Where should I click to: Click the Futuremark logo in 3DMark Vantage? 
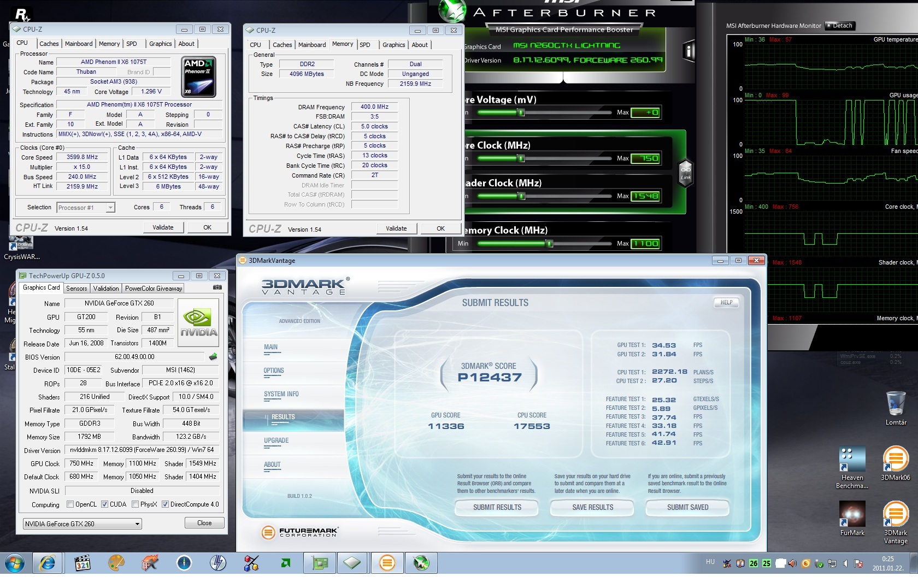[x=300, y=532]
